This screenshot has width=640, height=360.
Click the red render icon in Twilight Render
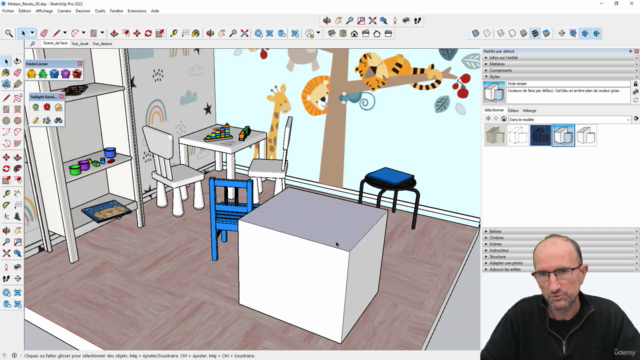point(47,107)
